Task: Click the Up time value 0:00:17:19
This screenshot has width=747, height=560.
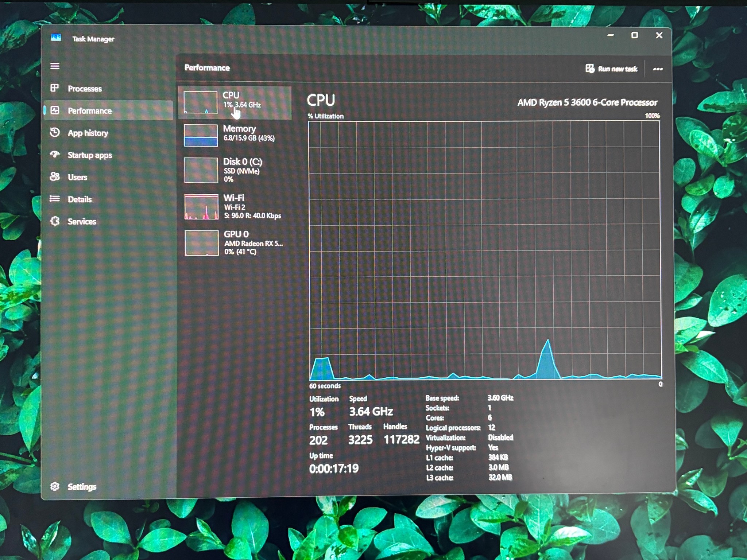Action: [334, 468]
